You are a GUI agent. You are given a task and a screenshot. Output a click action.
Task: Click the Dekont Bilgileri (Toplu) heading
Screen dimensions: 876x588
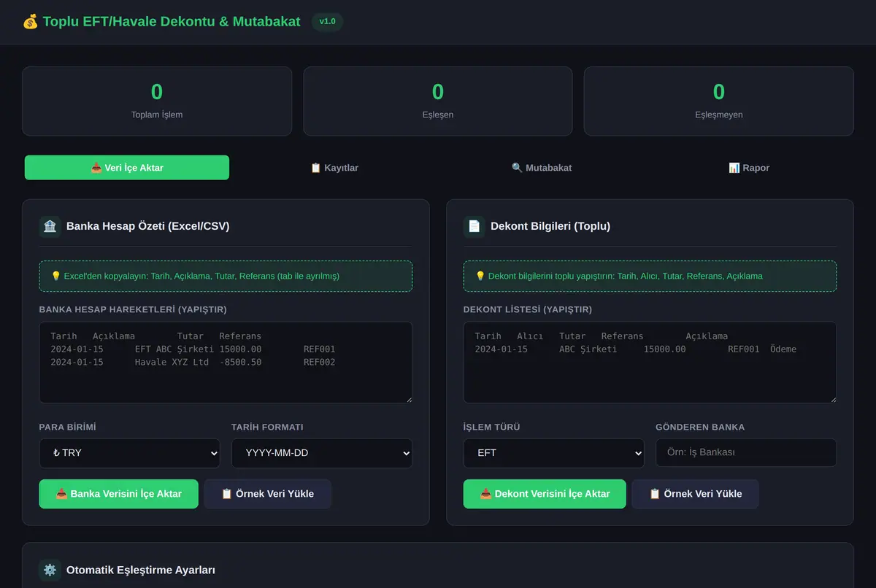tap(550, 226)
